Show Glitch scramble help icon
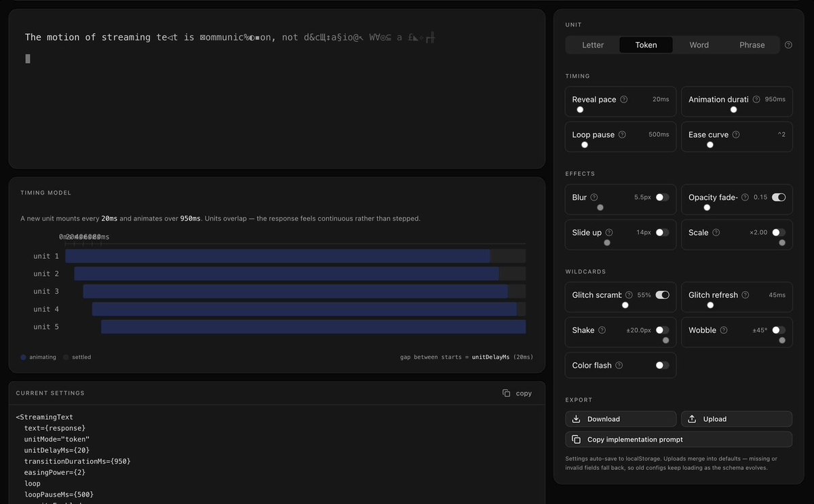 click(x=629, y=295)
